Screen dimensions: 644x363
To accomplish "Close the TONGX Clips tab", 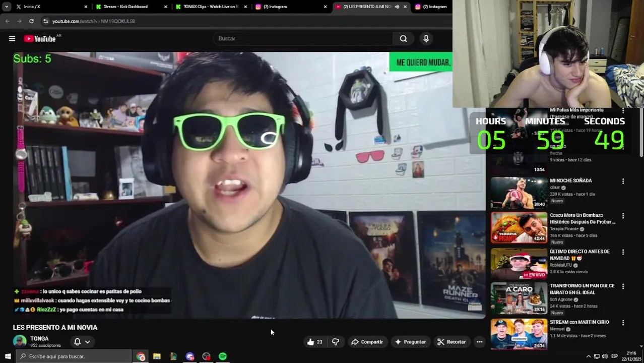I will point(245,7).
